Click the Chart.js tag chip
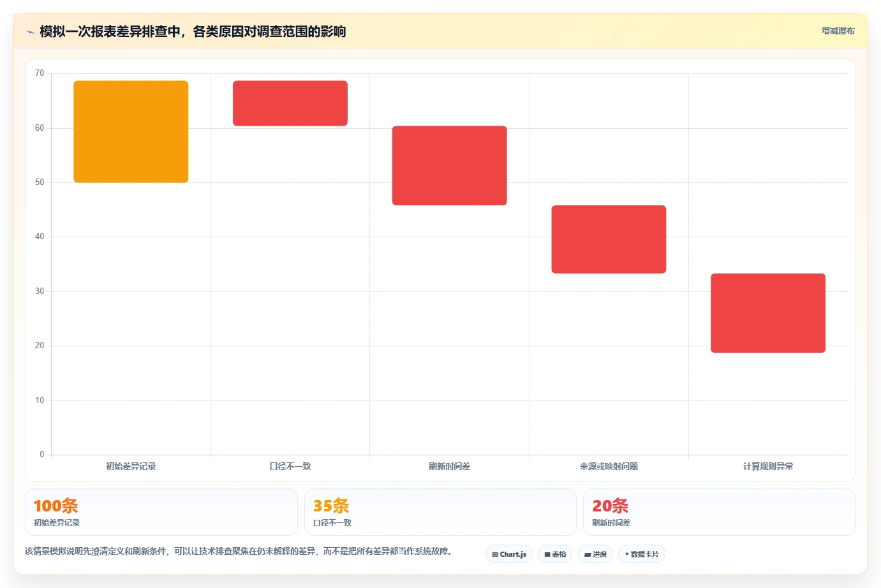Image resolution: width=881 pixels, height=588 pixels. point(509,554)
